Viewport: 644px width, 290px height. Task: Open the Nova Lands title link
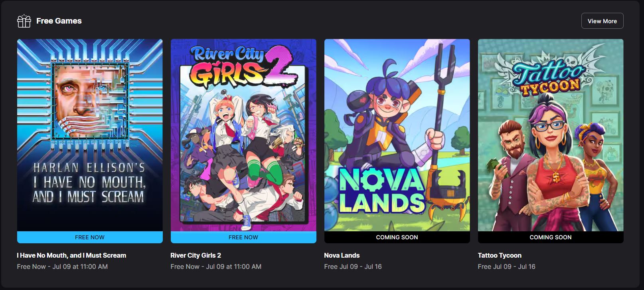click(342, 255)
